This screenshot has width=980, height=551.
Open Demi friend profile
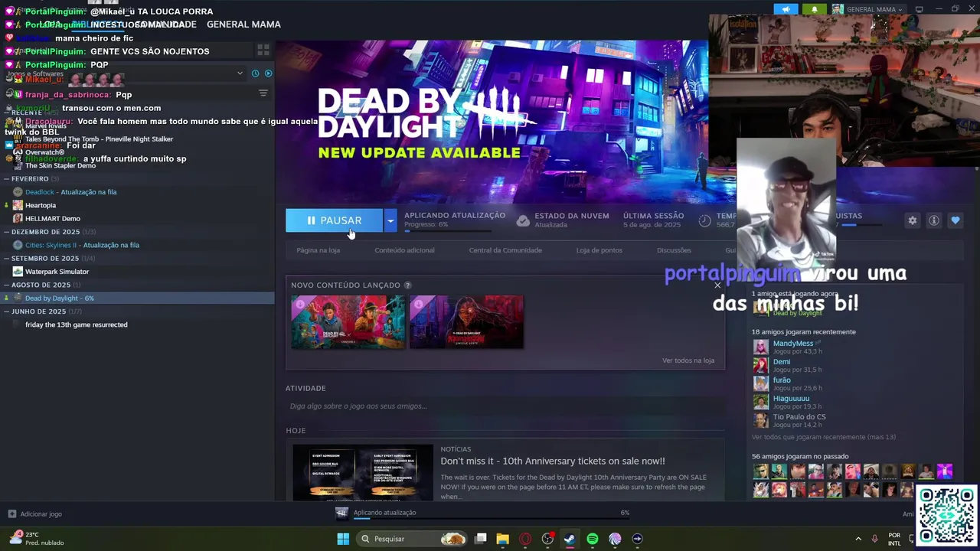(x=781, y=362)
